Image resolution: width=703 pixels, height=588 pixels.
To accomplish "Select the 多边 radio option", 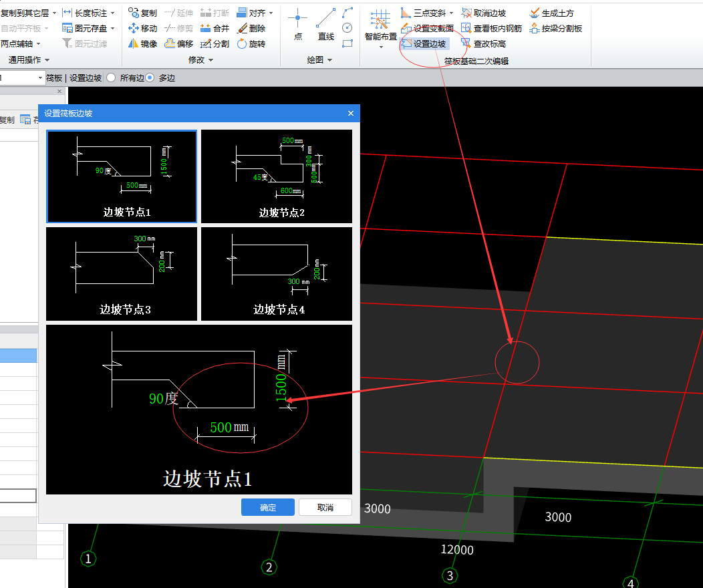I will pyautogui.click(x=150, y=78).
